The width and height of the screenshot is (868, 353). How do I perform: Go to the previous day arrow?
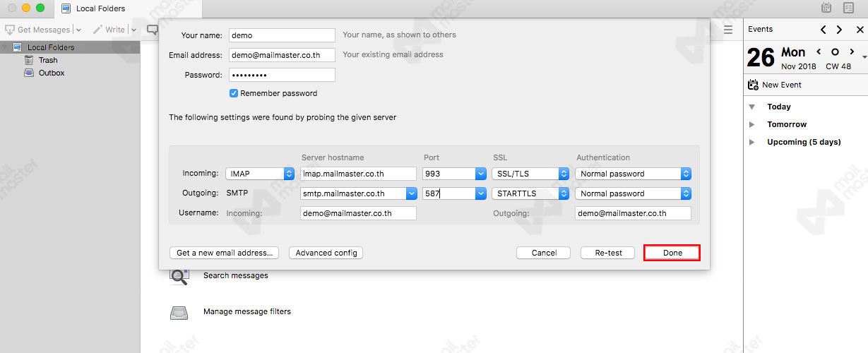click(819, 52)
